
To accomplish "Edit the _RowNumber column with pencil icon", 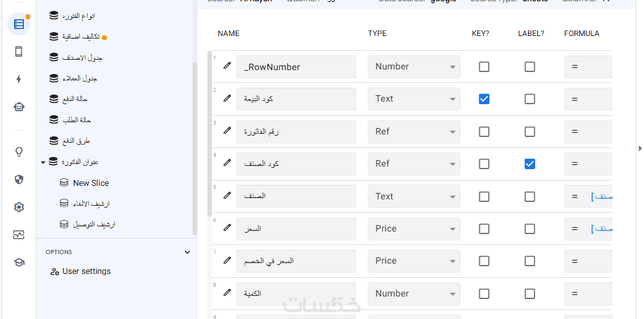I will [x=227, y=66].
